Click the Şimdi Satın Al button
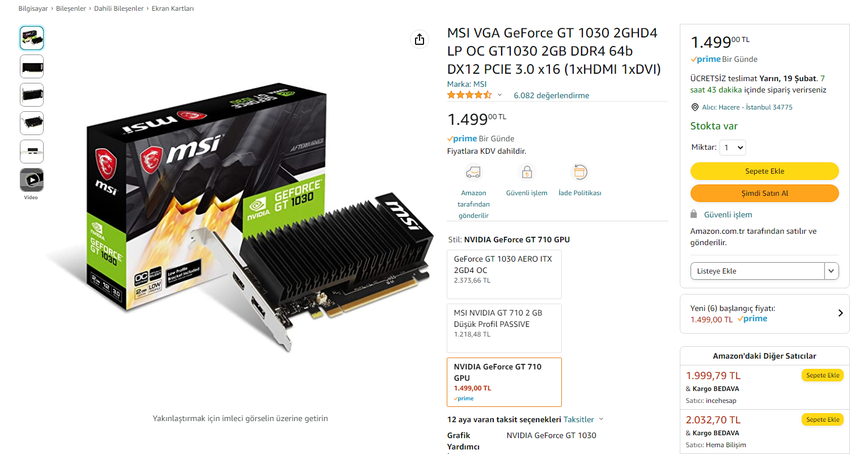 point(764,193)
